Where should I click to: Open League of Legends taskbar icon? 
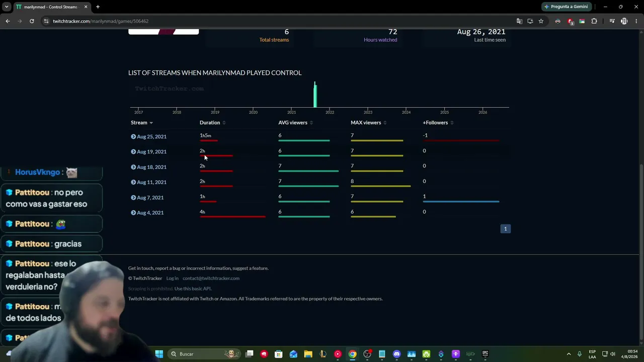pyautogui.click(x=323, y=354)
